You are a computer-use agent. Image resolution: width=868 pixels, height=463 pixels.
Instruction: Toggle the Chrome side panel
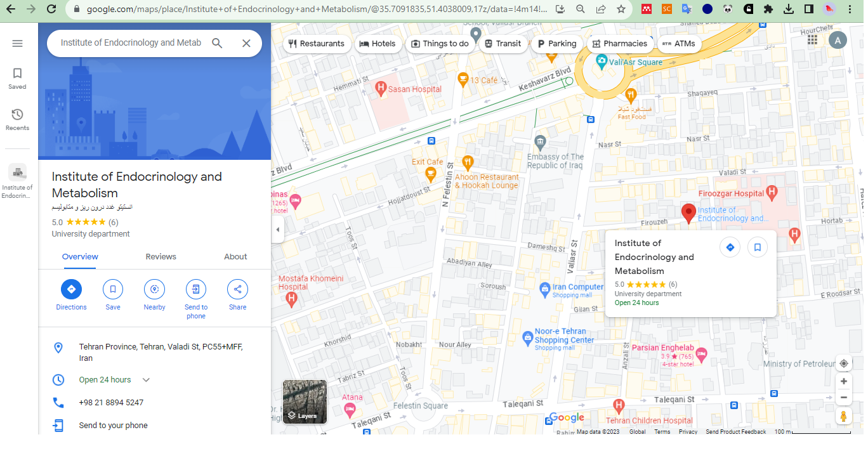pos(809,10)
